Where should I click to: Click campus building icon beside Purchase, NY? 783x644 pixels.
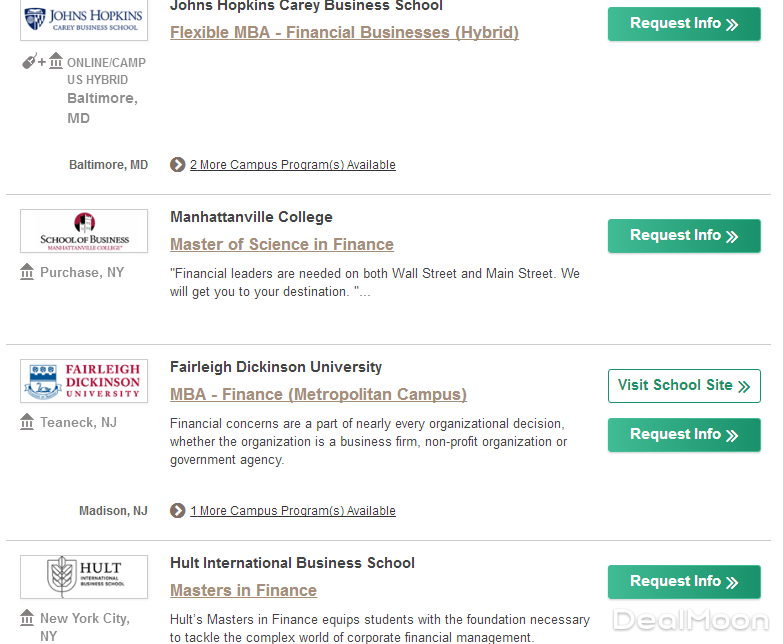(27, 272)
